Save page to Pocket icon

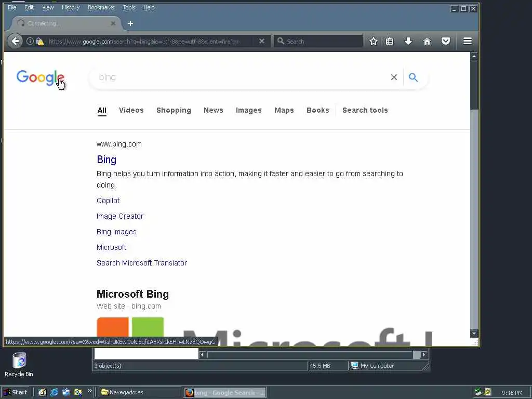pyautogui.click(x=445, y=41)
